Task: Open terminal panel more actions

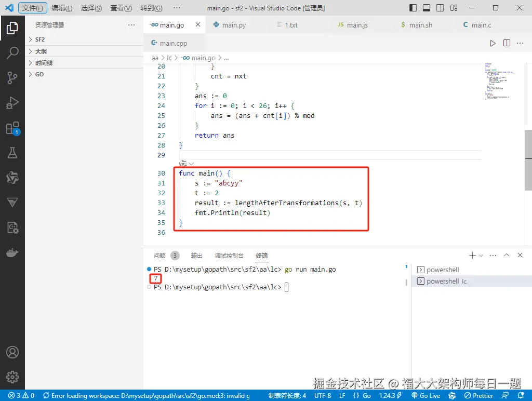Action: (x=493, y=255)
